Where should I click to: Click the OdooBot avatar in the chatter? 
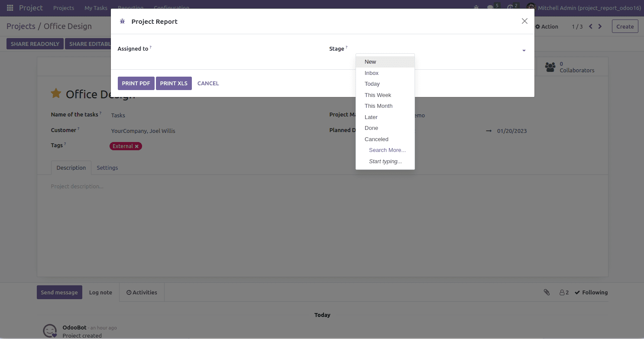coord(50,330)
